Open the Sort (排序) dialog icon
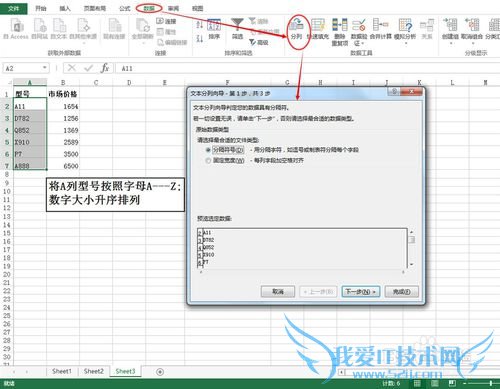 point(214,29)
